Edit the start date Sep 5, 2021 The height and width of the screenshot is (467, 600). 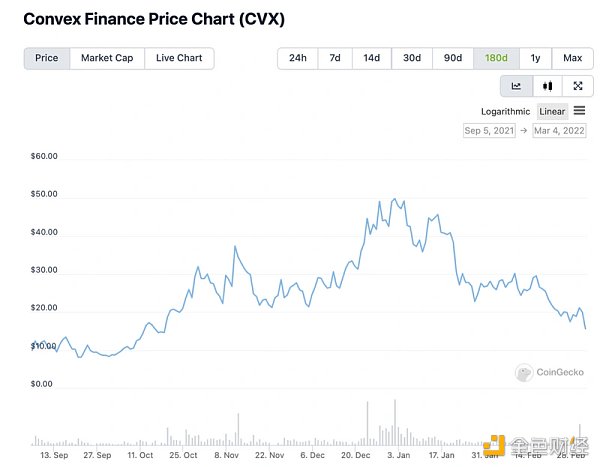pos(489,130)
